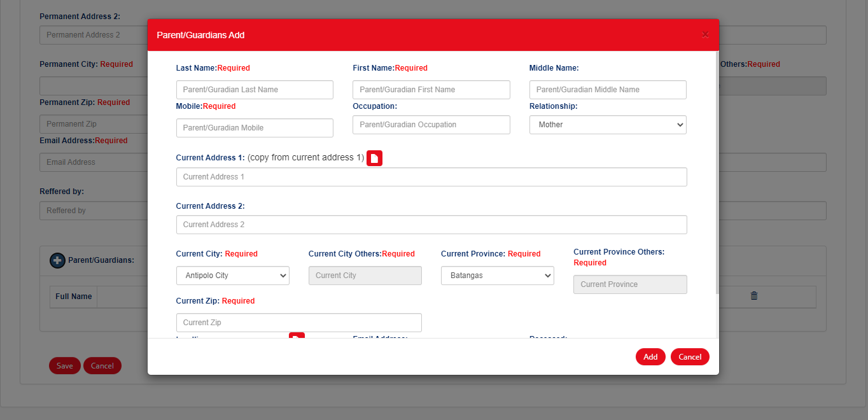868x420 pixels.
Task: Click the plus icon beside Parent/Guardians
Action: (x=57, y=260)
